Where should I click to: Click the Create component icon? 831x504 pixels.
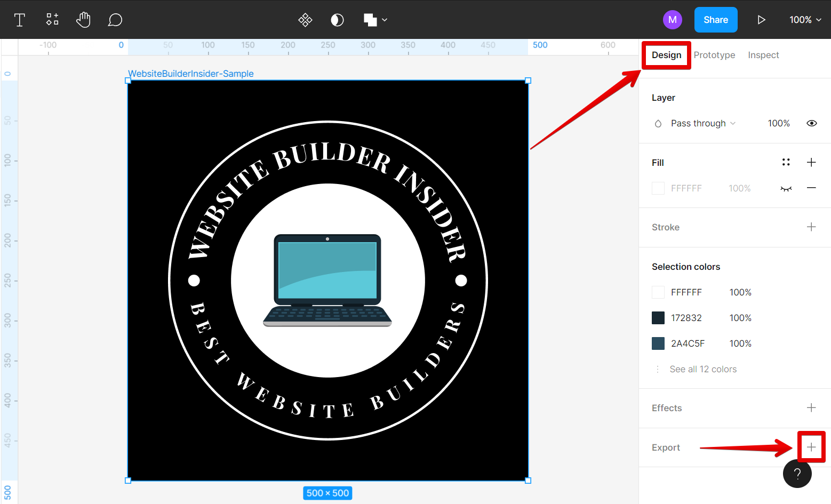pos(305,20)
